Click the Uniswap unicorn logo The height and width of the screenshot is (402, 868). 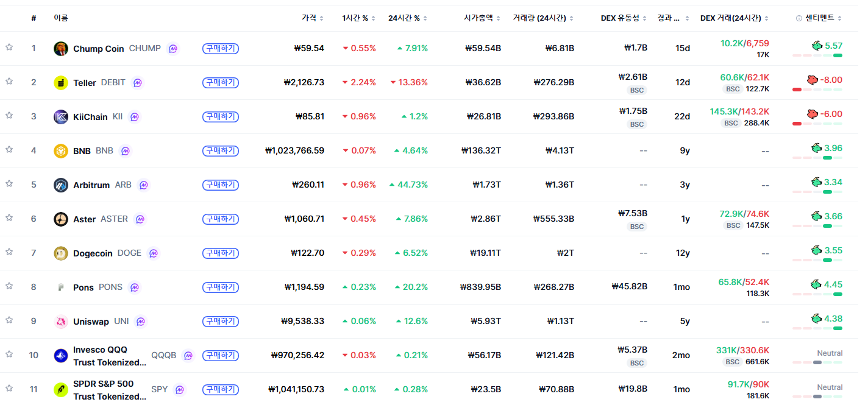point(61,322)
